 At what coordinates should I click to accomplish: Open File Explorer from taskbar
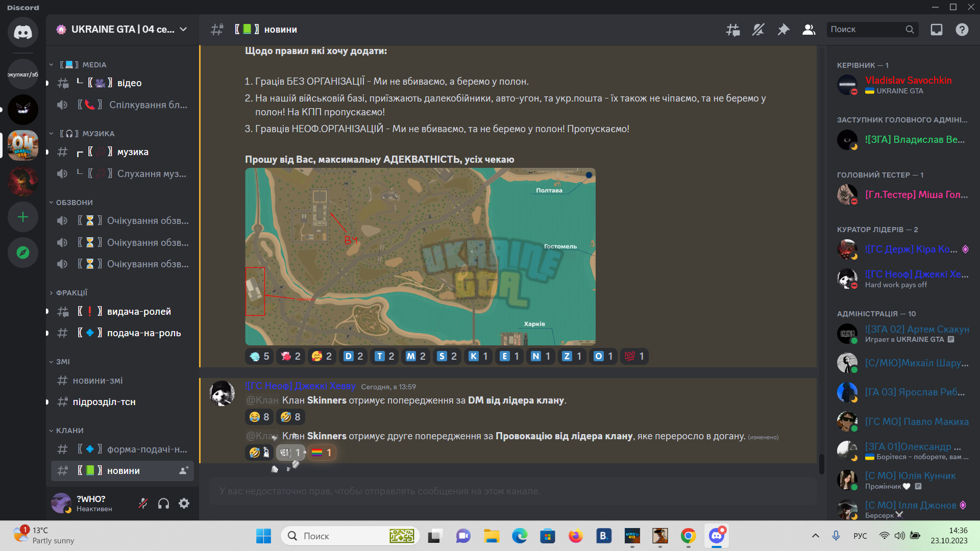[x=492, y=536]
